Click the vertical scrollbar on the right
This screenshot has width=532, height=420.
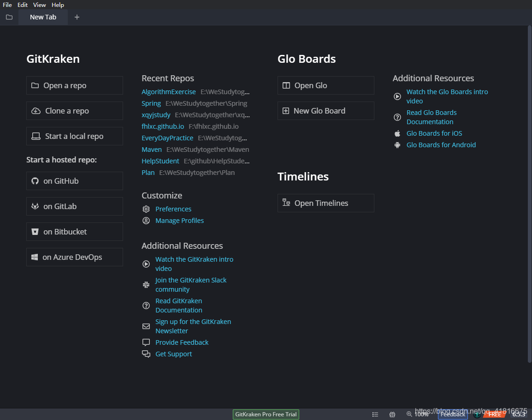point(529,194)
